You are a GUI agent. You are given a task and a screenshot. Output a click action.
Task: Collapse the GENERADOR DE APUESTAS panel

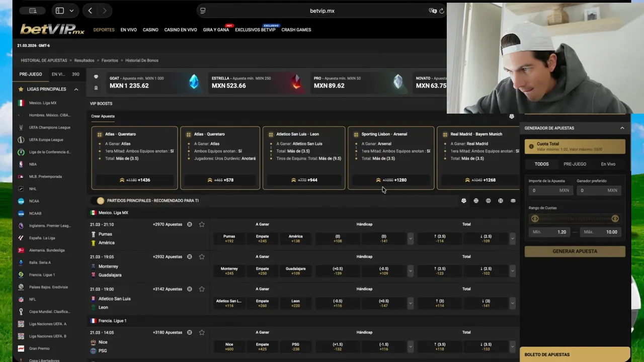(x=622, y=128)
